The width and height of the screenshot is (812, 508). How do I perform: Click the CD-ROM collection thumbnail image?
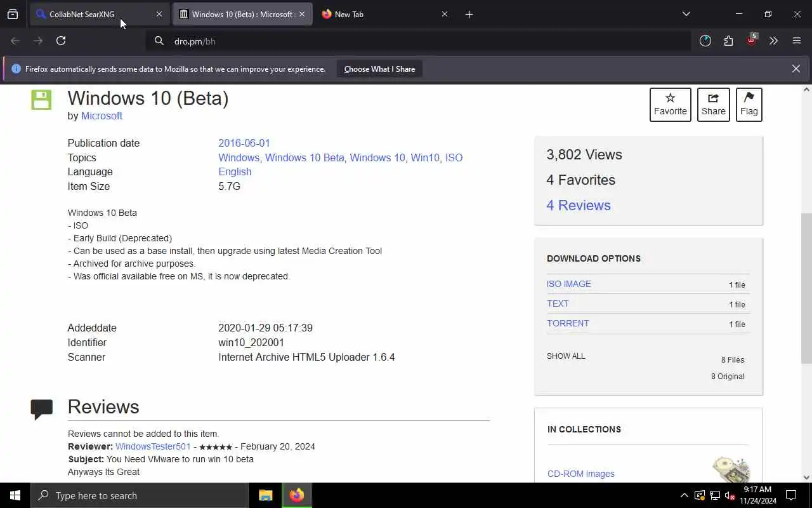click(731, 470)
